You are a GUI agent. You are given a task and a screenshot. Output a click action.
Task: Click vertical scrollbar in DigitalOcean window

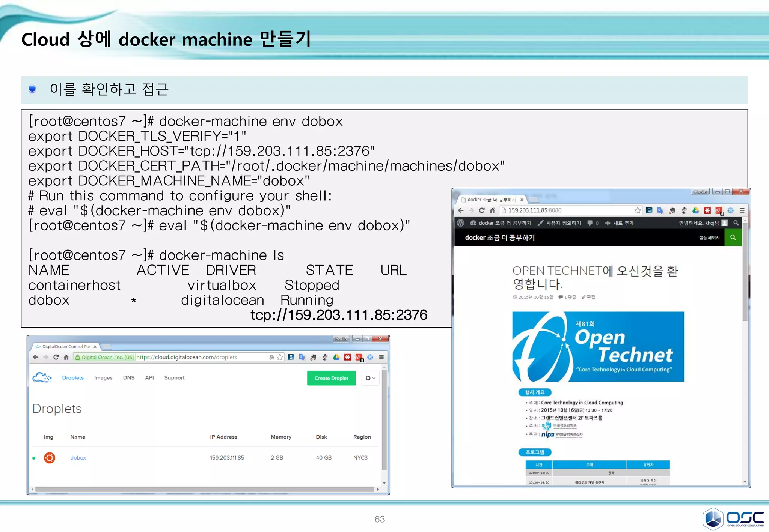[384, 420]
